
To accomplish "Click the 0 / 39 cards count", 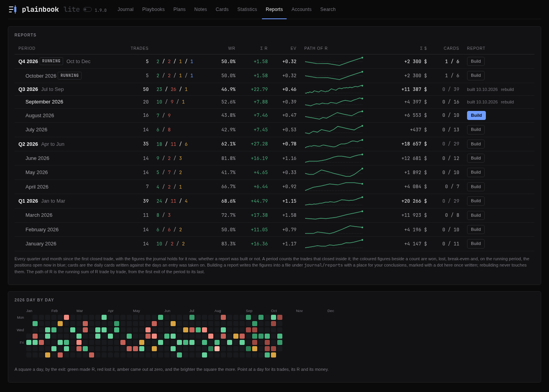I will click(x=451, y=89).
